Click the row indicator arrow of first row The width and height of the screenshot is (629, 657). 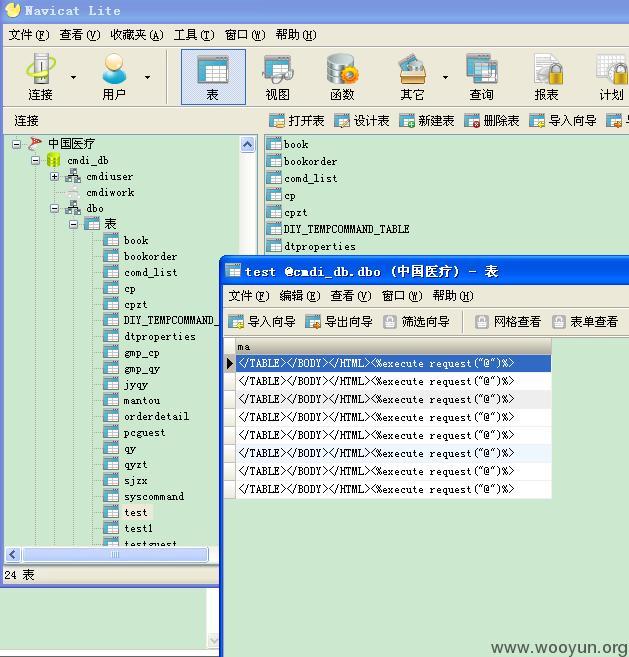click(230, 363)
